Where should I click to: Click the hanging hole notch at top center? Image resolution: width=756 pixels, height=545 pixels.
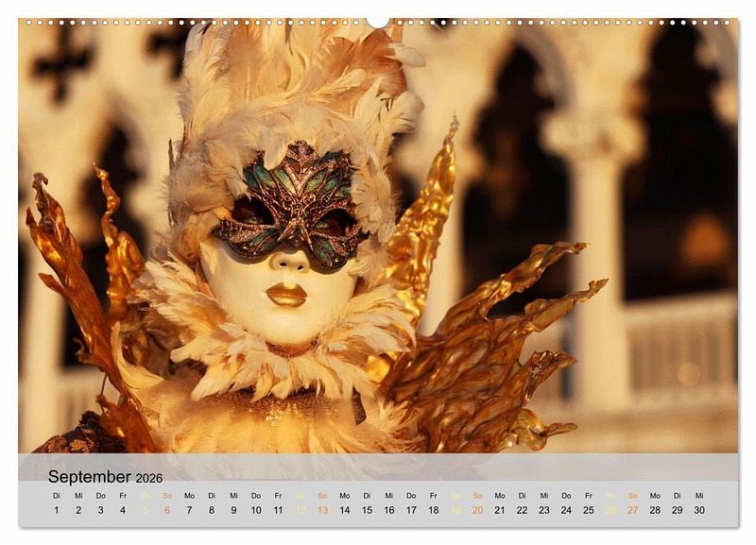378,22
